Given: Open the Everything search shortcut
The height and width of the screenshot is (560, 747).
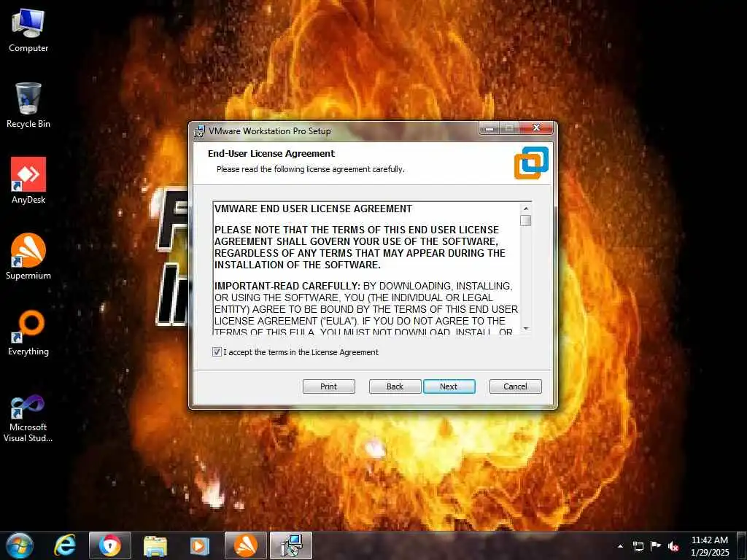Looking at the screenshot, I should 28,332.
